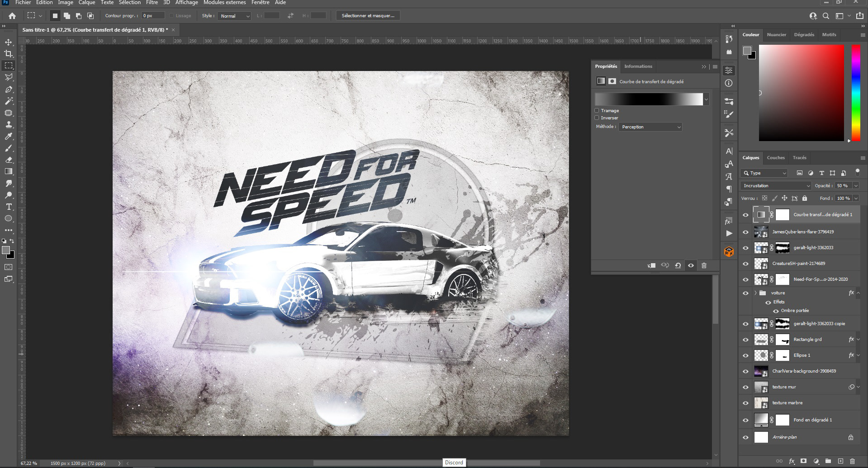Viewport: 868px width, 468px height.
Task: Hide JamesQube-lens-flare layer
Action: point(746,232)
